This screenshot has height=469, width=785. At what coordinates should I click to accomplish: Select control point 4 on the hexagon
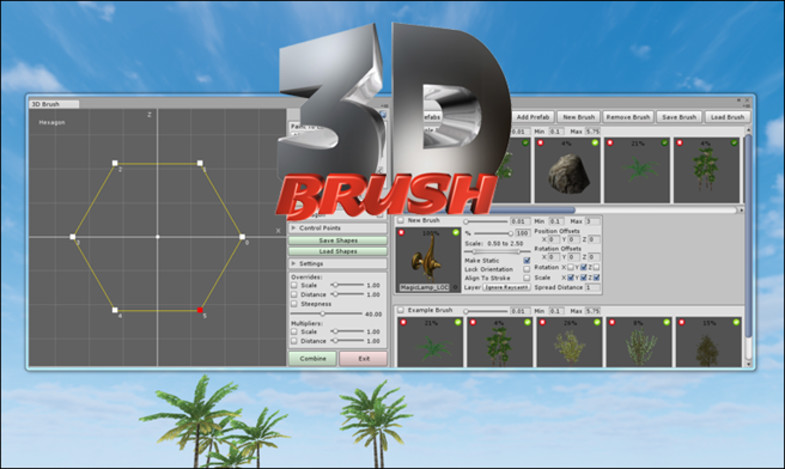(115, 310)
